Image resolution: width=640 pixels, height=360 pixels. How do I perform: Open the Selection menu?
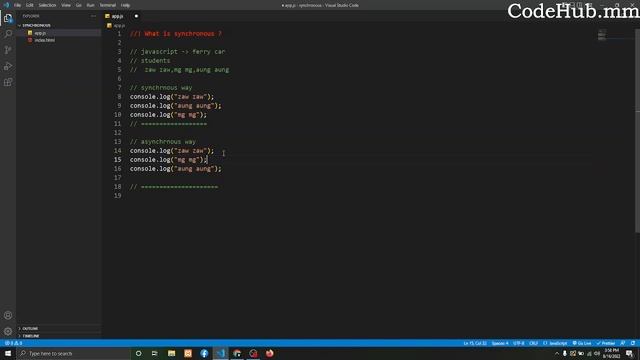coord(47,5)
